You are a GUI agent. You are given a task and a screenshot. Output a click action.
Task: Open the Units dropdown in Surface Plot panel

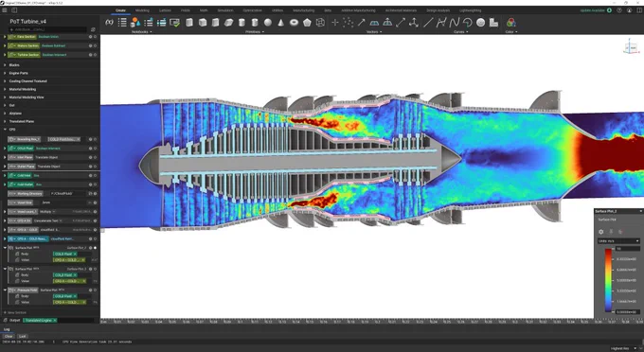tap(618, 241)
